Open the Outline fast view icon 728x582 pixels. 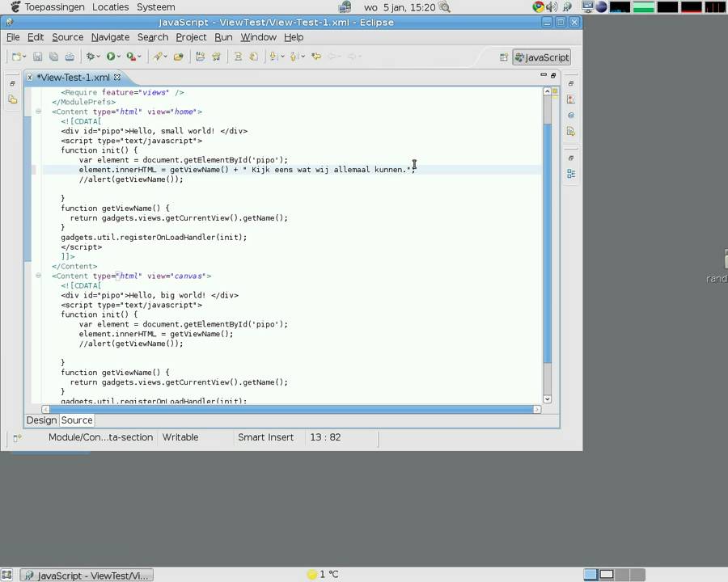pyautogui.click(x=571, y=174)
